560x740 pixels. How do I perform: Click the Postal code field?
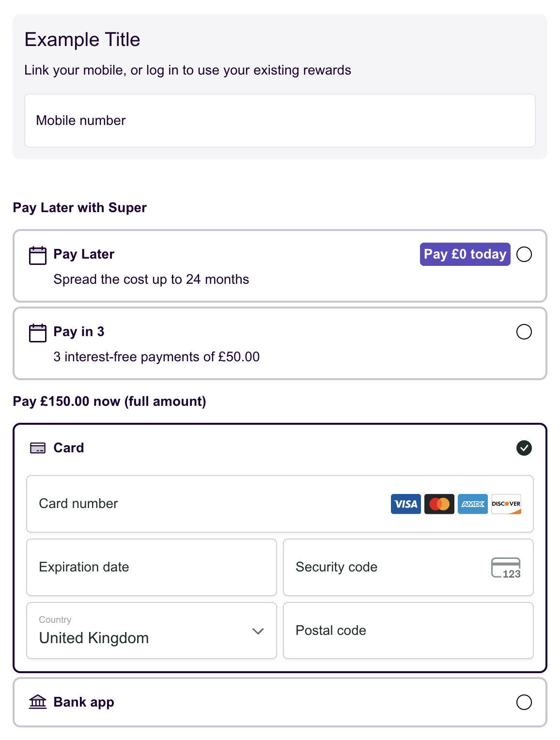408,631
